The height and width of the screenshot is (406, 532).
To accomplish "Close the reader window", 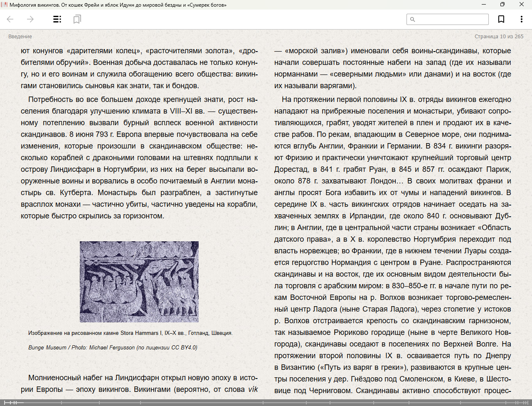I will pyautogui.click(x=522, y=5).
